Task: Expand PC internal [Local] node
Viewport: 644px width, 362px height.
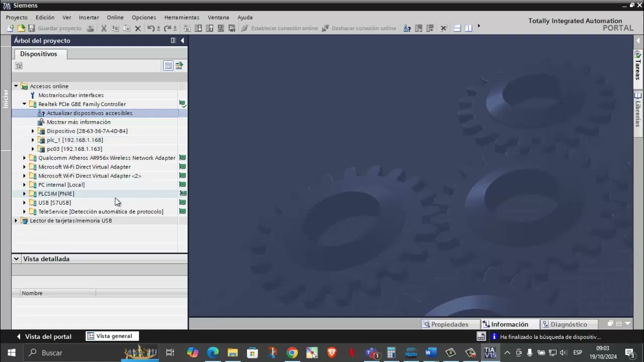Action: click(x=24, y=185)
